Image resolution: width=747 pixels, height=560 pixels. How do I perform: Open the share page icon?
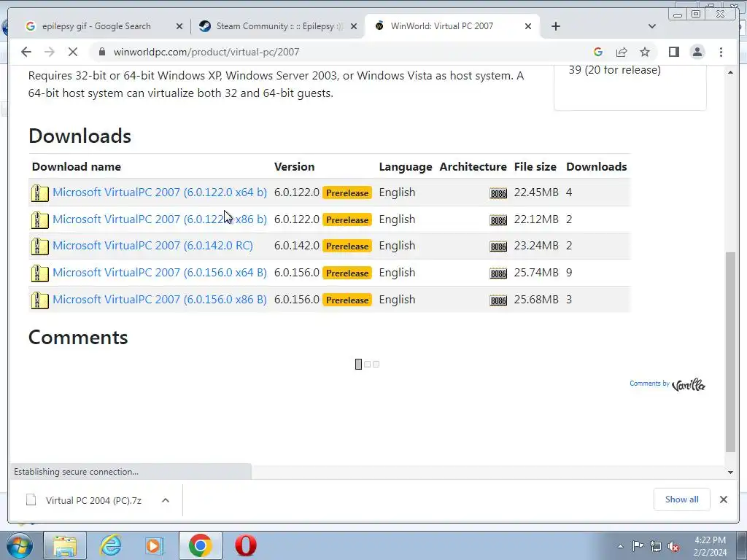click(x=622, y=52)
